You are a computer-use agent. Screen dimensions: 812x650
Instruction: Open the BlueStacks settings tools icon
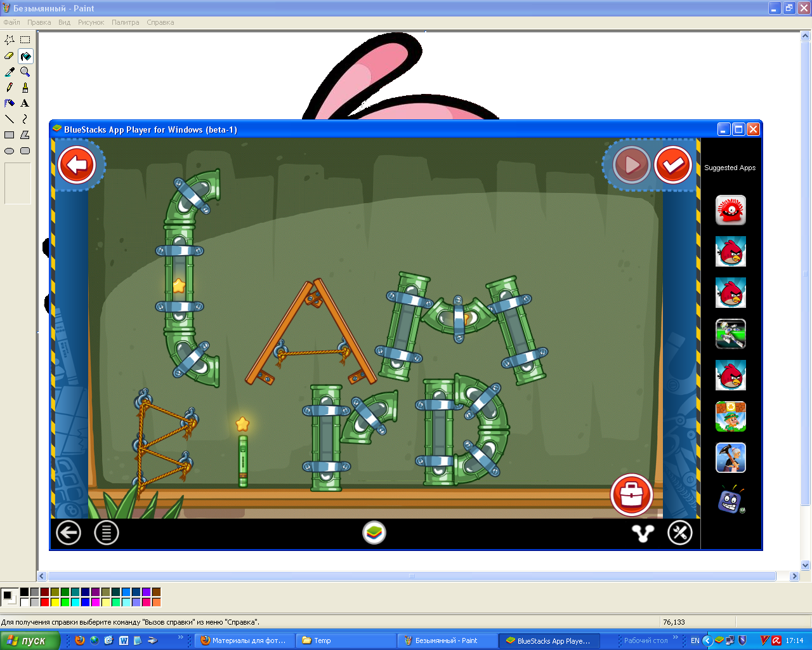point(680,533)
